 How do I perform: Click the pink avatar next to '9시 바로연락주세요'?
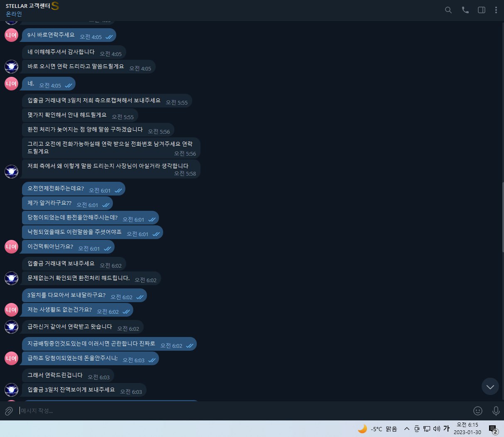click(x=11, y=35)
